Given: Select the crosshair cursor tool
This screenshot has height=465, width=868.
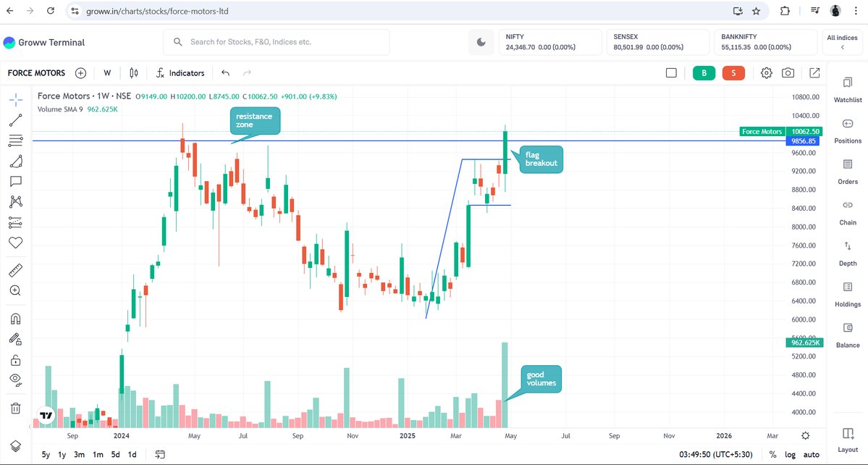Looking at the screenshot, I should pos(15,100).
